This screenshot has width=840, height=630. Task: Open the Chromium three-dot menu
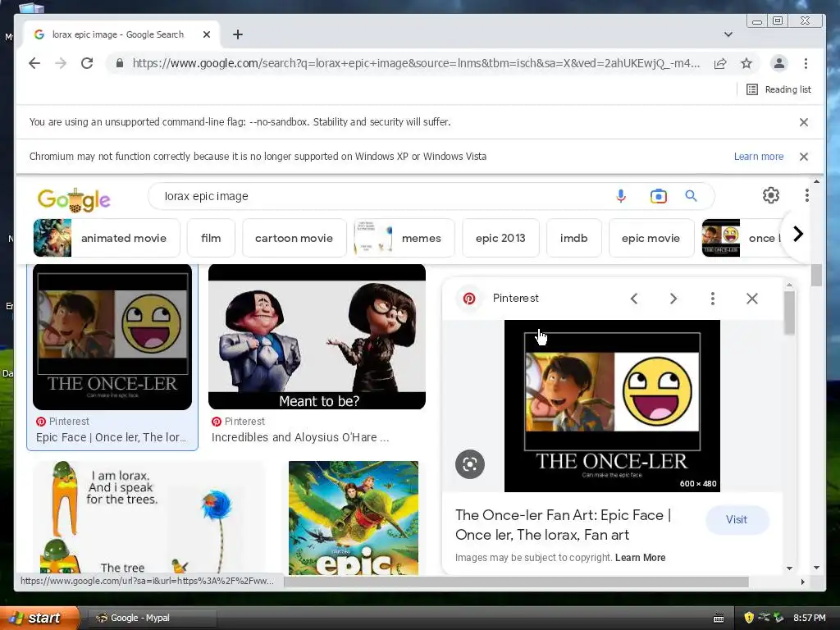tap(806, 63)
